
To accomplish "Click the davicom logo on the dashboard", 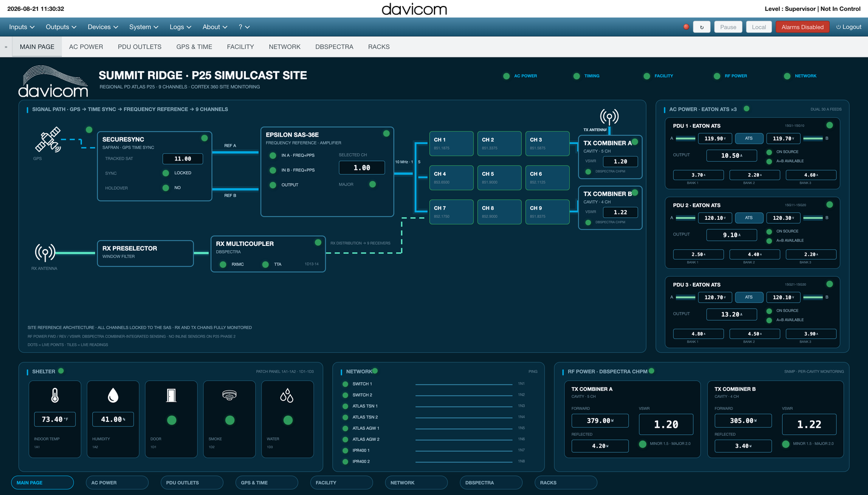I will pyautogui.click(x=53, y=81).
